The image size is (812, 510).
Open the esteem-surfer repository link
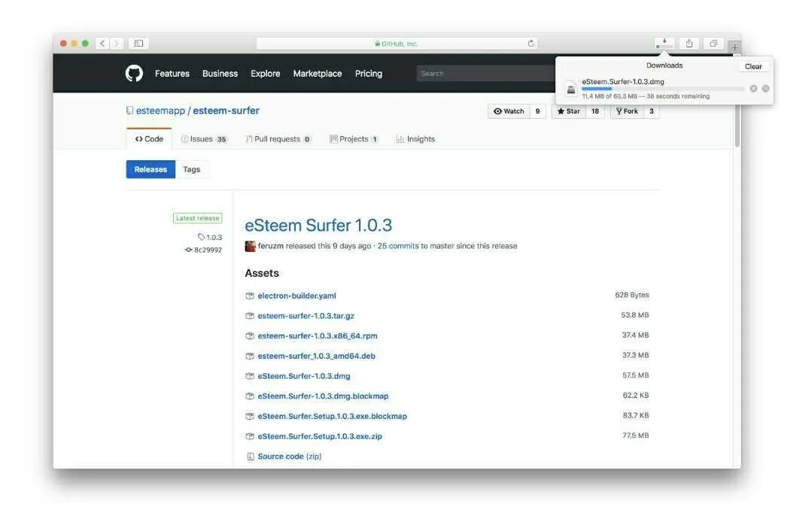(227, 111)
